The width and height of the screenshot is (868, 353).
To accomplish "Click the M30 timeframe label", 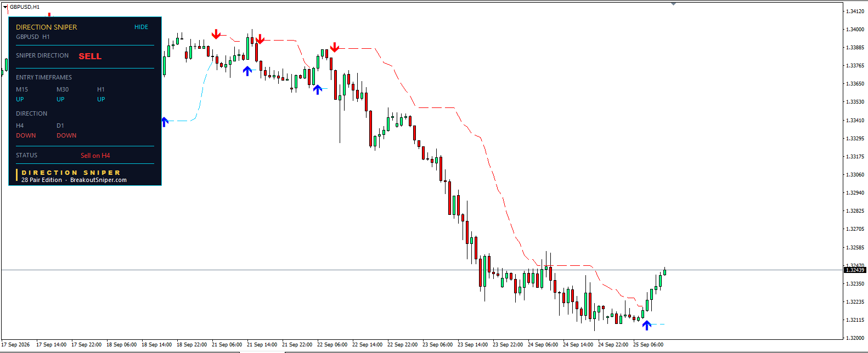I will [x=63, y=89].
